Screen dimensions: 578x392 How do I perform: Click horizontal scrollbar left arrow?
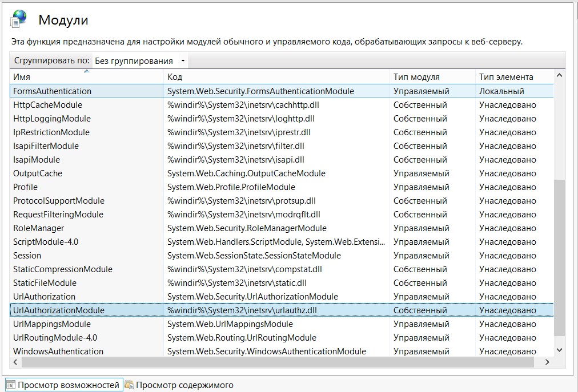tap(15, 362)
